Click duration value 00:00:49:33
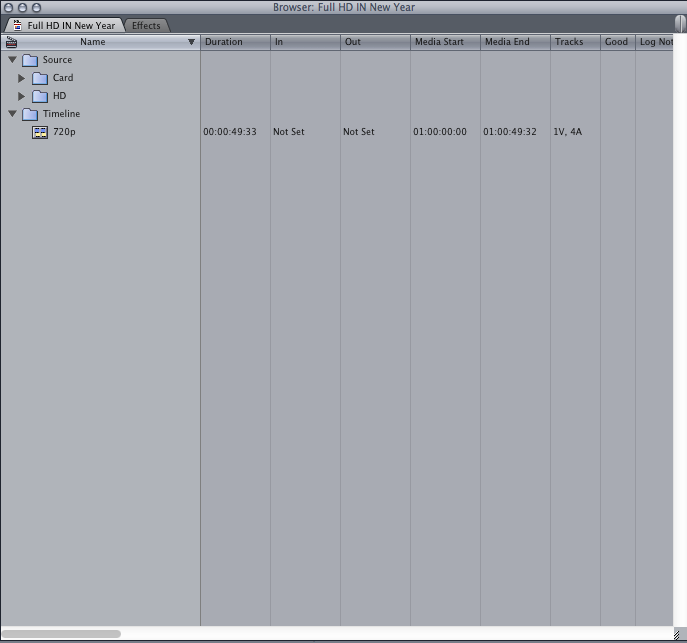Viewport: 687px width, 643px height. tap(230, 132)
